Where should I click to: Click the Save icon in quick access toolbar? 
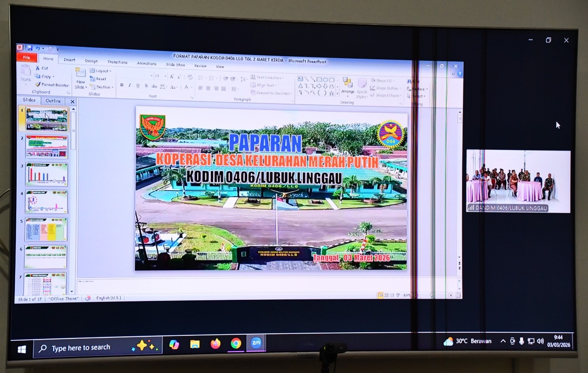[x=29, y=48]
